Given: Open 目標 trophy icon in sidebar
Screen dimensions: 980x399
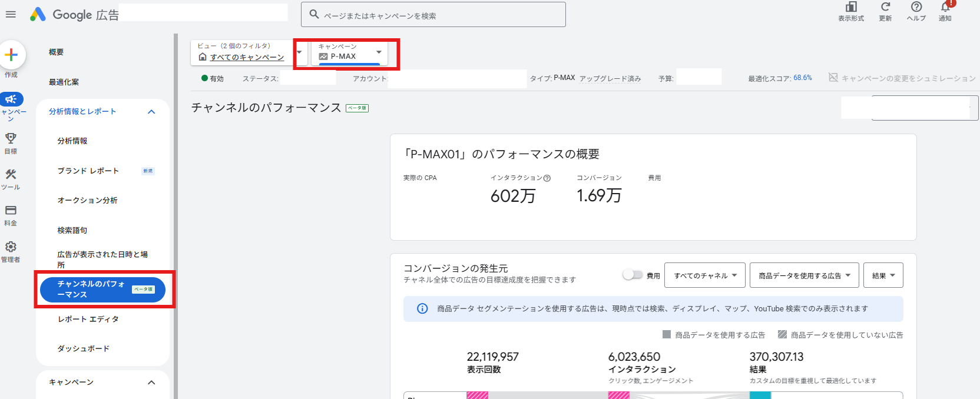Looking at the screenshot, I should click(x=11, y=139).
